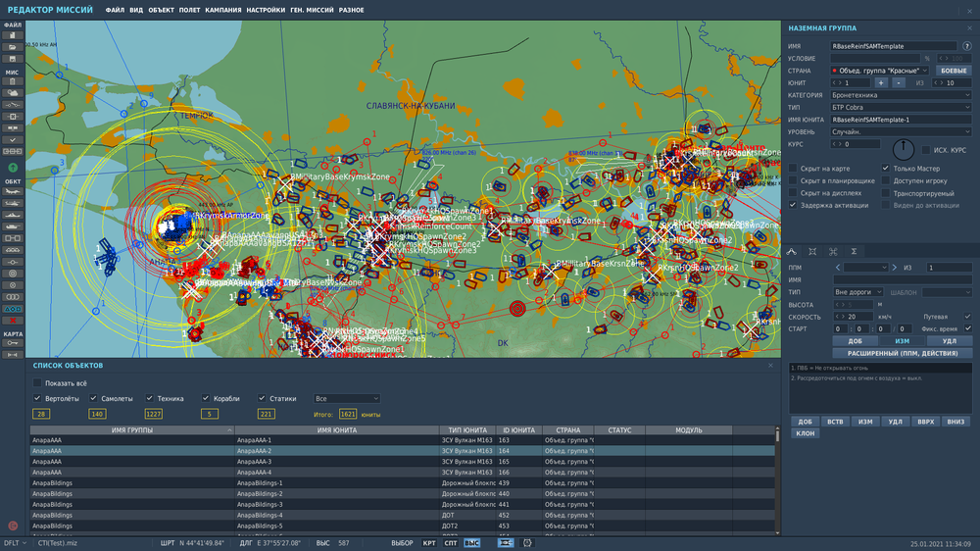Expand the Тип БТР Cobra dropdown
The width and height of the screenshot is (980, 551).
coord(901,107)
